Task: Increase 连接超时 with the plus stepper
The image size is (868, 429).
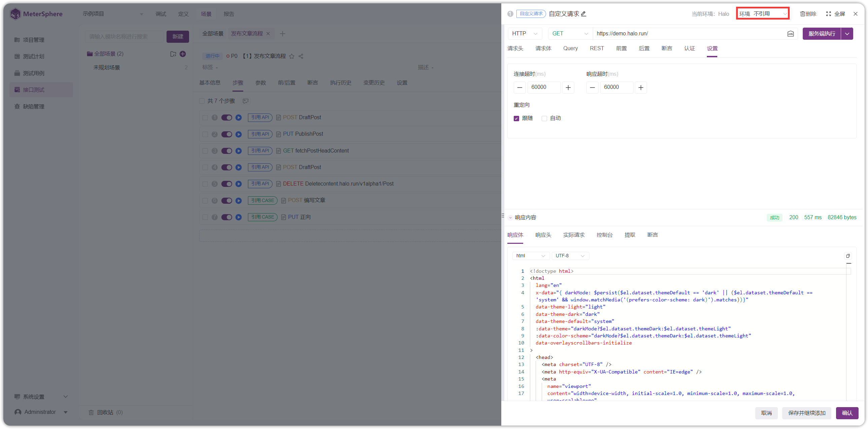Action: coord(568,88)
